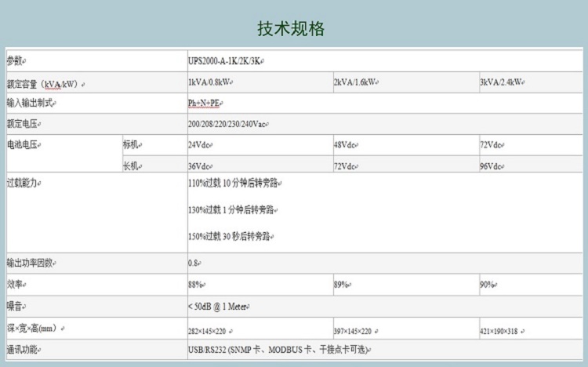Select the 长机 battery row label
Screen dimensions: 588x367
pos(132,166)
